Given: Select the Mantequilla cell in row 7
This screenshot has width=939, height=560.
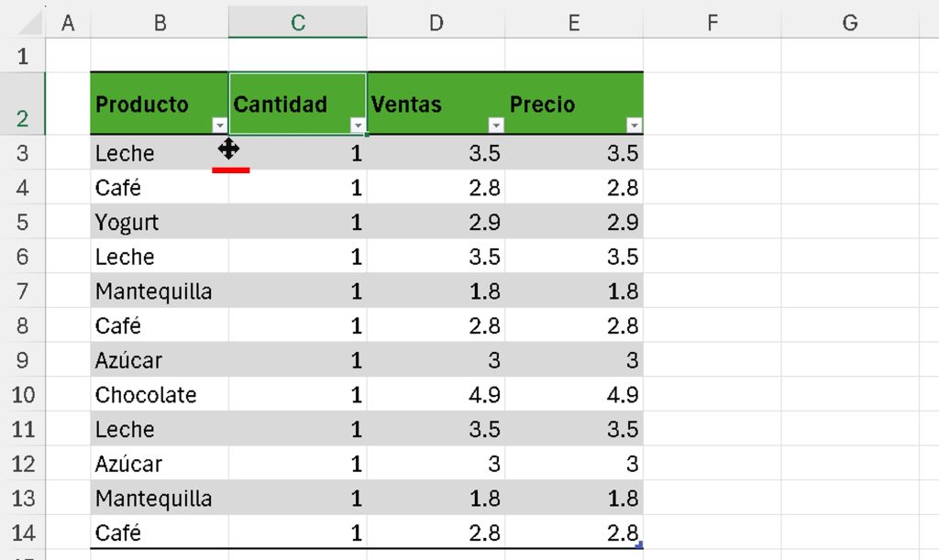Looking at the screenshot, I should coord(153,291).
